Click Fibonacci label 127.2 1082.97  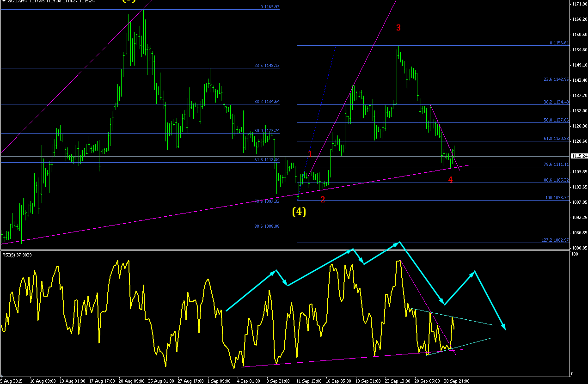point(555,240)
